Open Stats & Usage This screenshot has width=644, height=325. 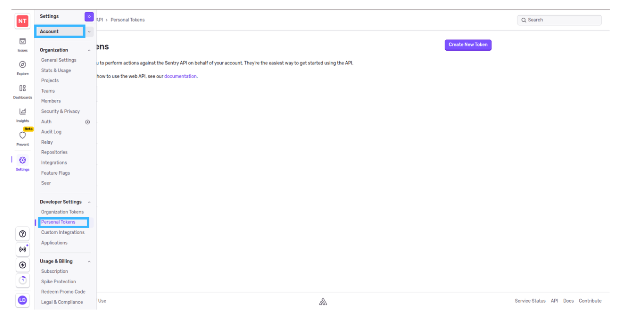click(x=56, y=71)
